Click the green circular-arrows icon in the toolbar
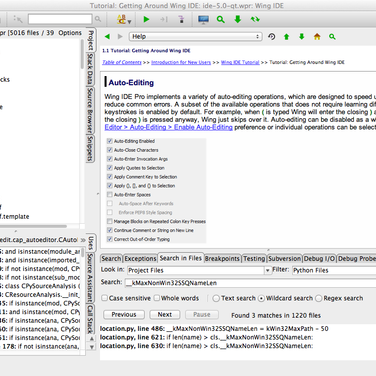 tap(255, 19)
